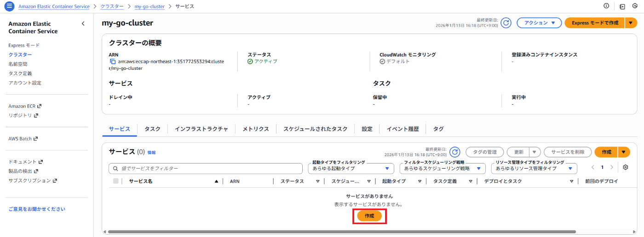Refresh the services list icon
The width and height of the screenshot is (644, 237).
click(454, 152)
